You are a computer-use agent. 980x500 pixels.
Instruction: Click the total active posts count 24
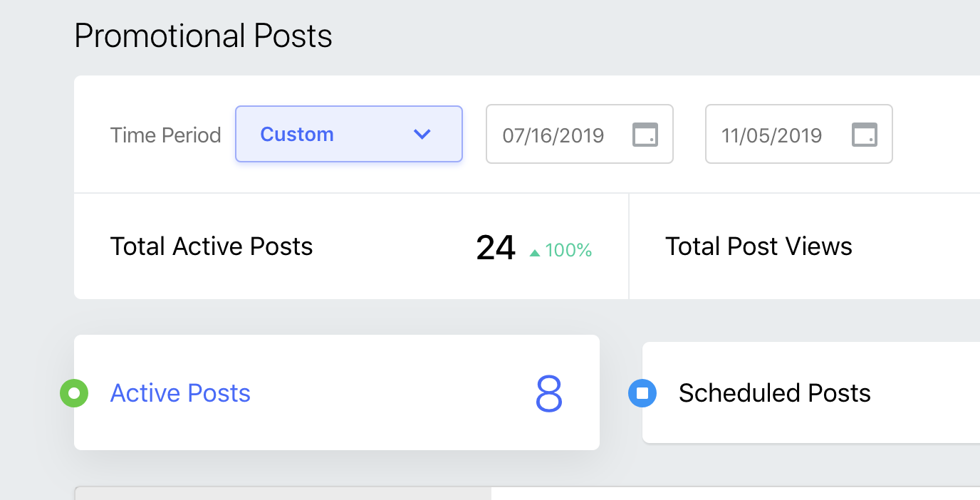tap(496, 248)
